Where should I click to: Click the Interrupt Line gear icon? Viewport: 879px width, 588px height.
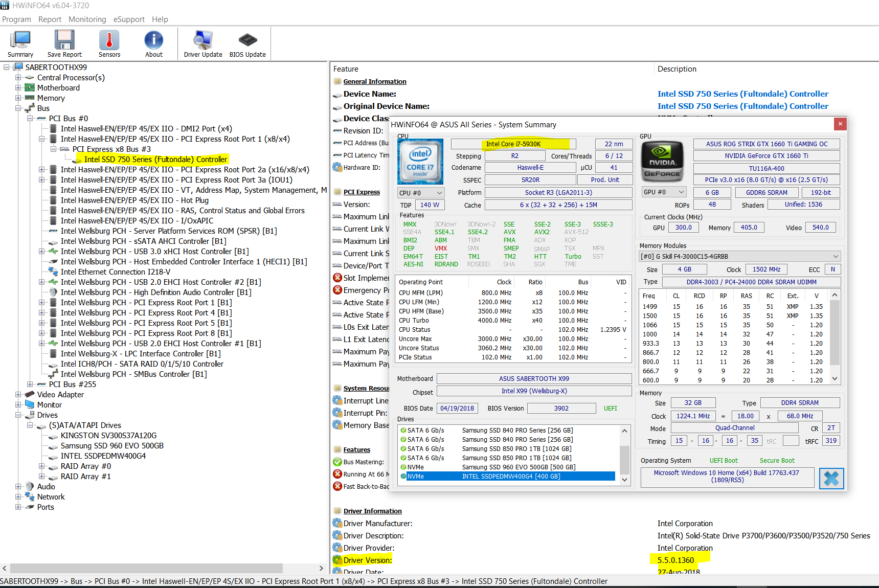[337, 400]
